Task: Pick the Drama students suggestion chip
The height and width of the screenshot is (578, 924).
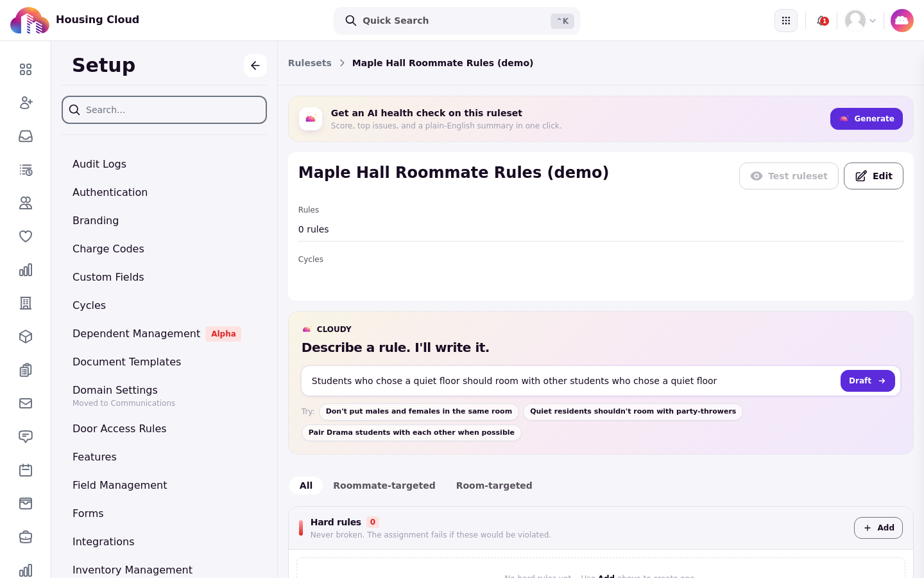Action: [411, 433]
